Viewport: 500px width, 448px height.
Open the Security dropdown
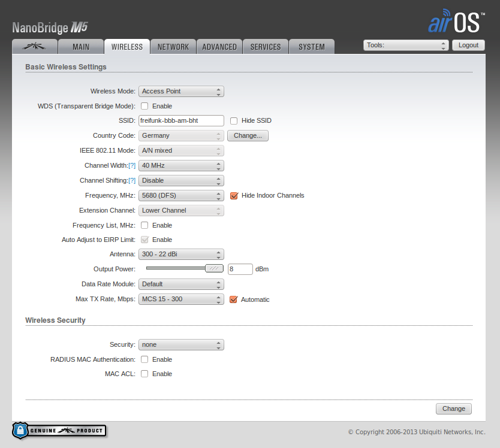pos(181,344)
